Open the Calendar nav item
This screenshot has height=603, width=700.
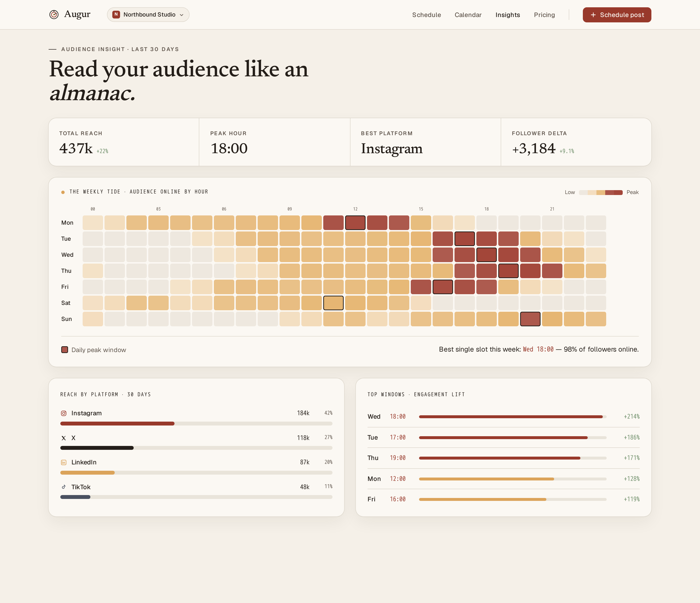pos(468,15)
